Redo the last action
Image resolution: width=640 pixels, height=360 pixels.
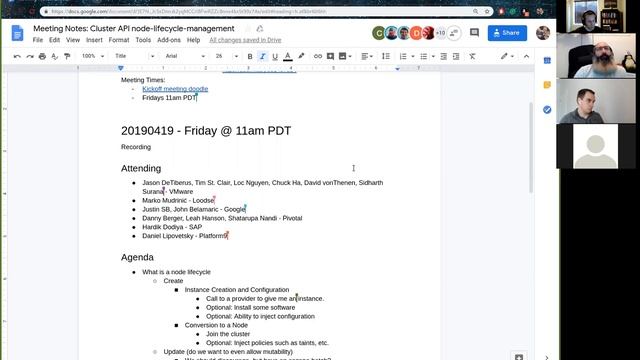(x=29, y=56)
